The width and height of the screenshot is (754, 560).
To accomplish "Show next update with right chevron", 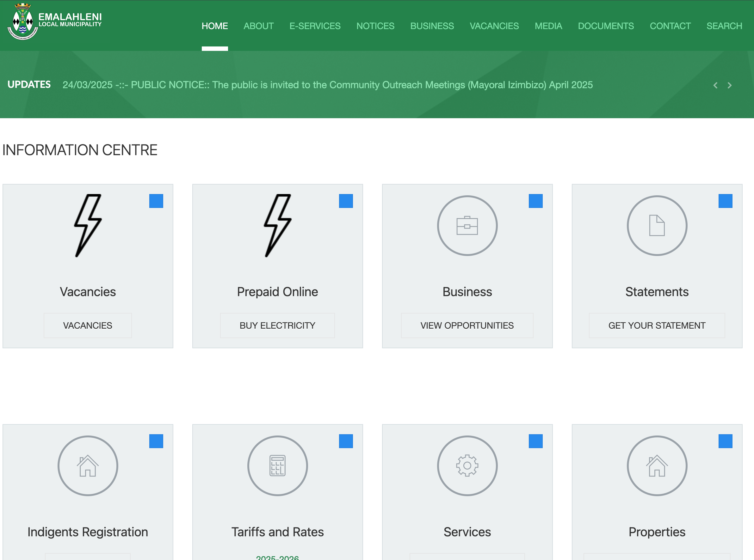I will click(x=729, y=85).
